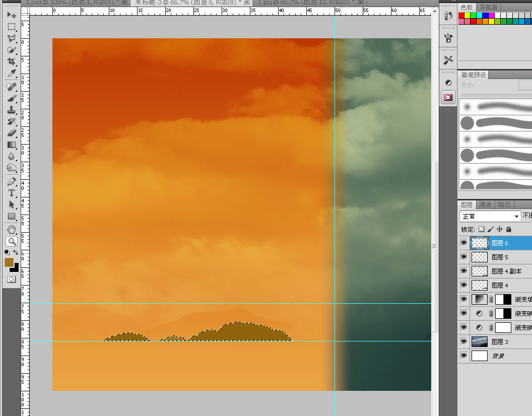Hide layer 图层 4
Image resolution: width=532 pixels, height=416 pixels.
point(464,285)
